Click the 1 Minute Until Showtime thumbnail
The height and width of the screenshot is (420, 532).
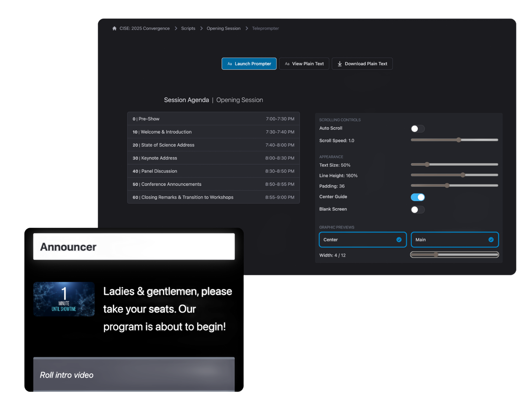[x=64, y=299]
